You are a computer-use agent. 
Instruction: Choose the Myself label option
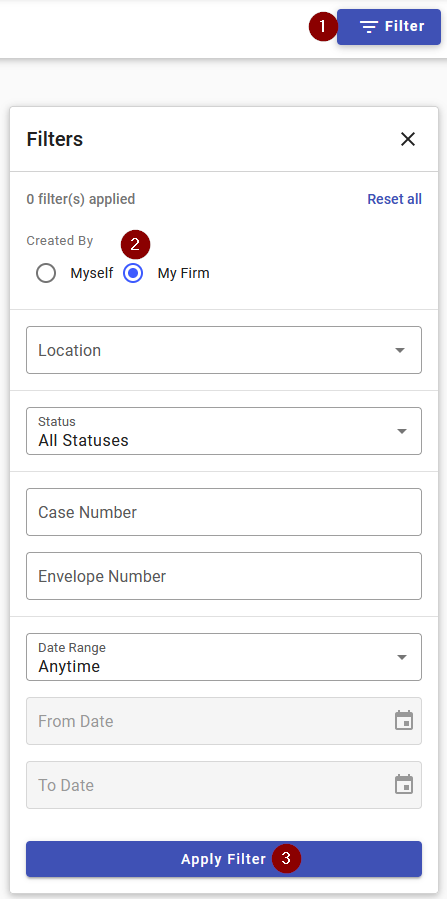pyautogui.click(x=92, y=273)
